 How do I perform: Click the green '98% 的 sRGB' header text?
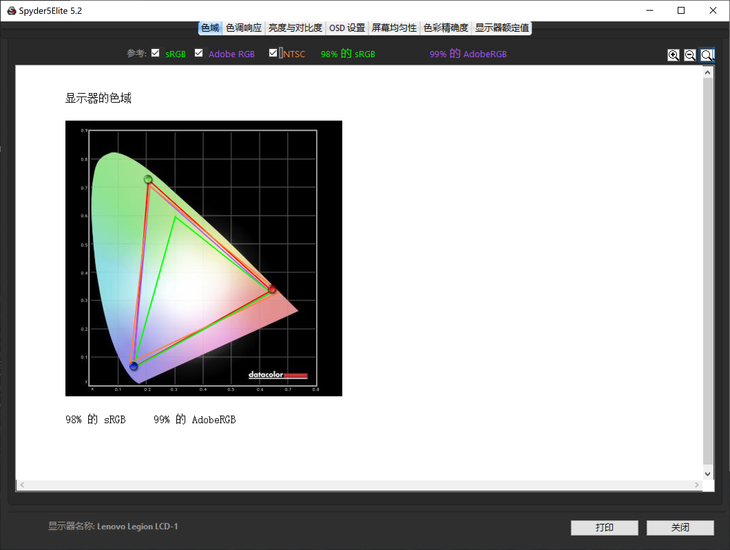coord(348,54)
